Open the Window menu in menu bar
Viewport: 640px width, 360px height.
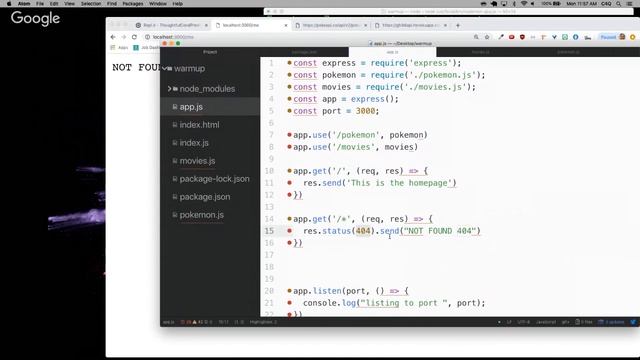[158, 4]
